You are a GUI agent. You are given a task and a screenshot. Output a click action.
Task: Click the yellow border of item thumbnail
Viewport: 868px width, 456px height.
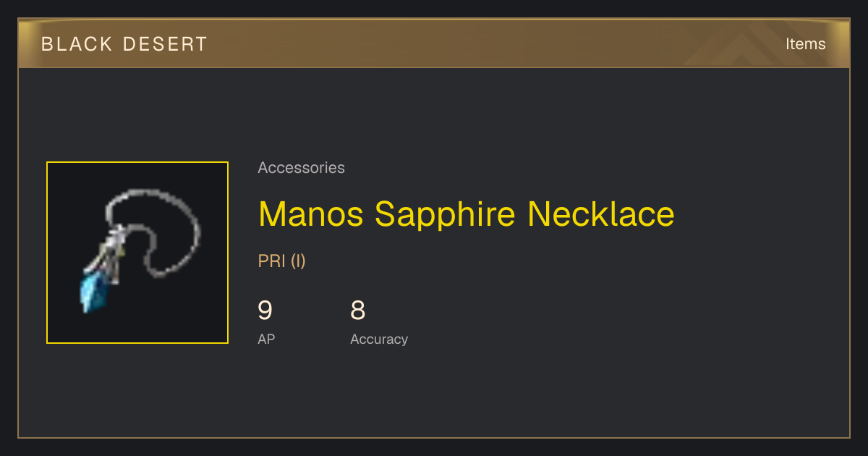click(137, 163)
